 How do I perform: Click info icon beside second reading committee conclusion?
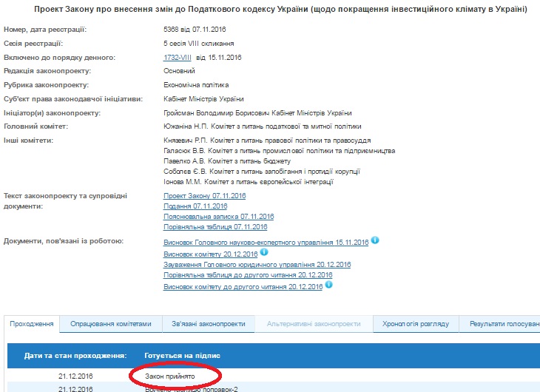click(x=329, y=284)
